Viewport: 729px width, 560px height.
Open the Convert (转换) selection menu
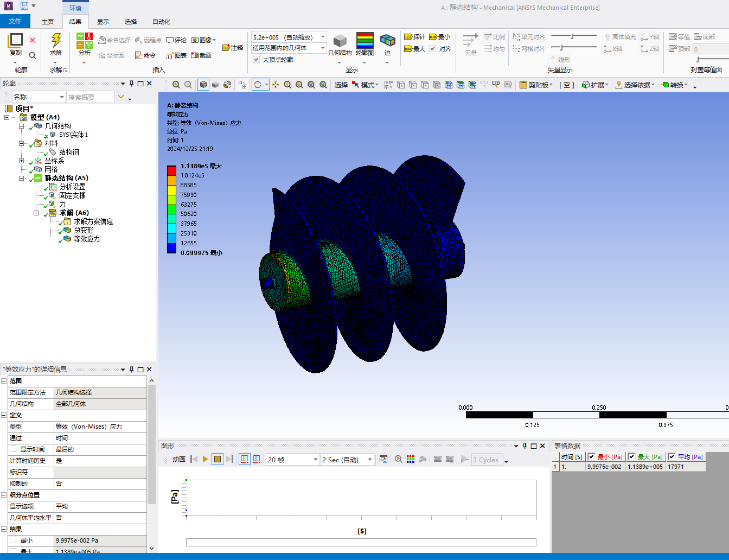coord(675,85)
